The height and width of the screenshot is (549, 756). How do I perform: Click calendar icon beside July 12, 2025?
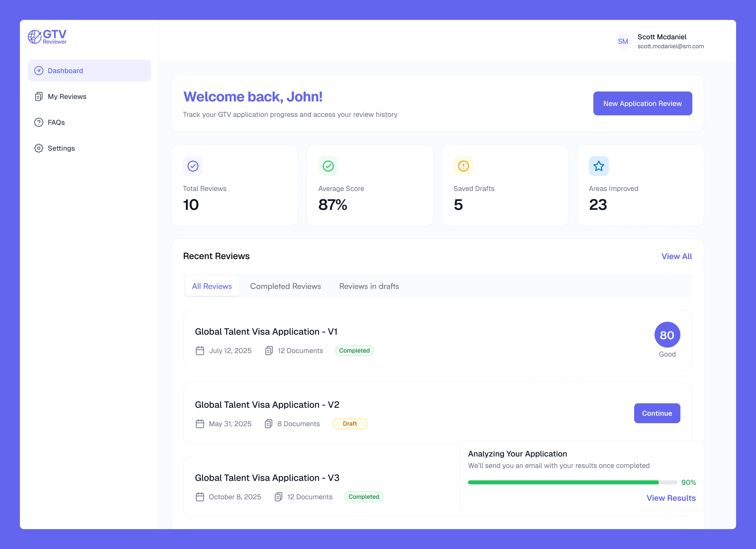click(200, 351)
